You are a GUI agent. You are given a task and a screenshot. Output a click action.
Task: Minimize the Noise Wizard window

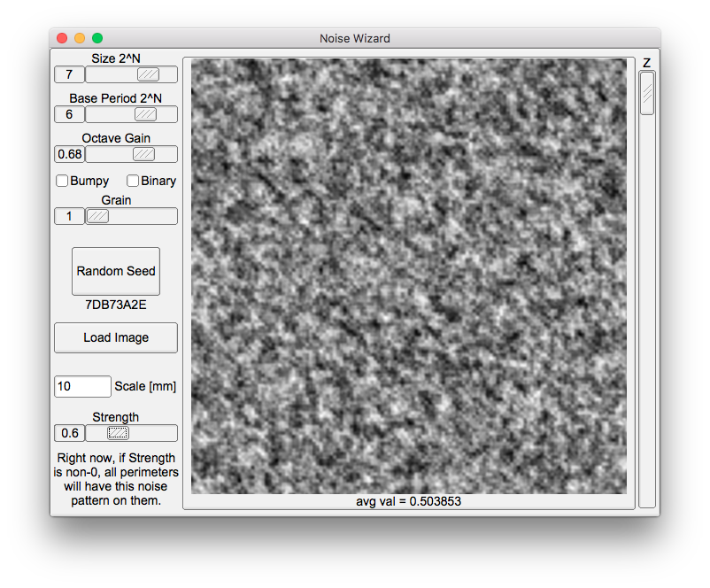(x=80, y=38)
